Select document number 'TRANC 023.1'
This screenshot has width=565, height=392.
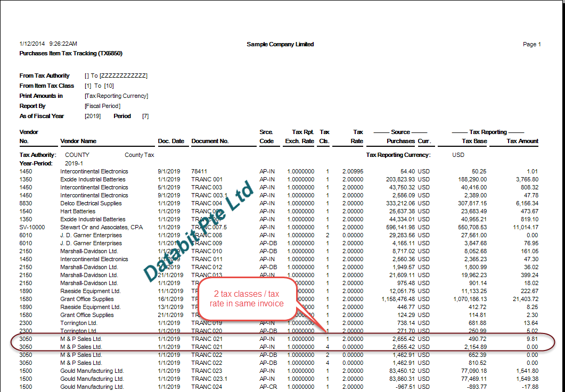pos(209,379)
